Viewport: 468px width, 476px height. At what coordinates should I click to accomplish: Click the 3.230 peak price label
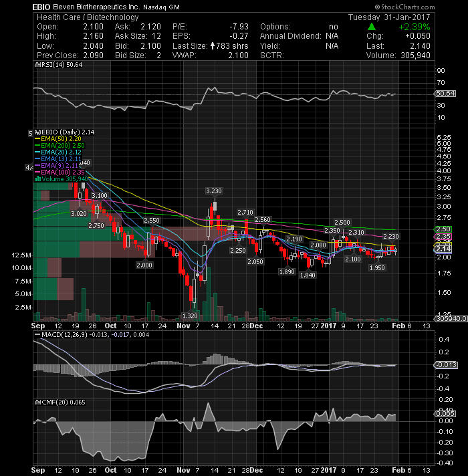[214, 191]
